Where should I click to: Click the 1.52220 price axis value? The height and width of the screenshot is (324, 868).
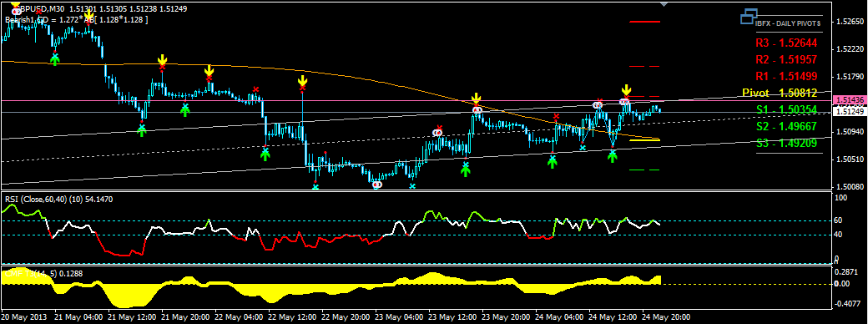tap(850, 49)
